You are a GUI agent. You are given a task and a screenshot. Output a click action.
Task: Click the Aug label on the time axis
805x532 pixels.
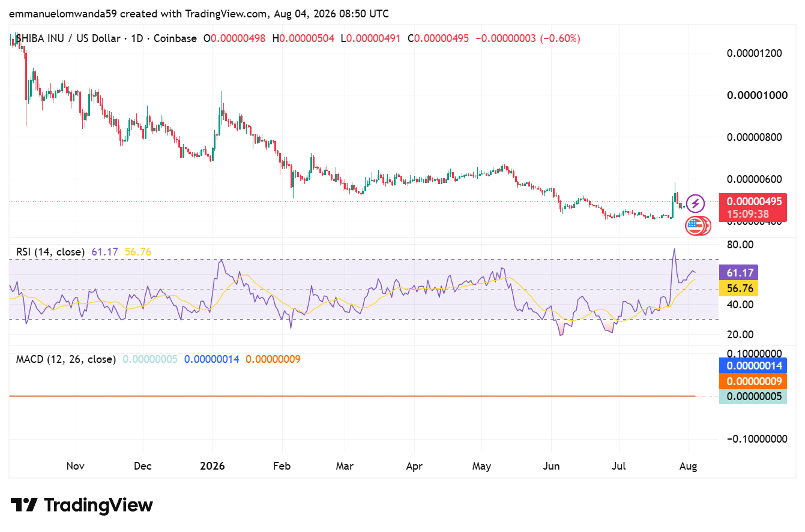tap(688, 466)
